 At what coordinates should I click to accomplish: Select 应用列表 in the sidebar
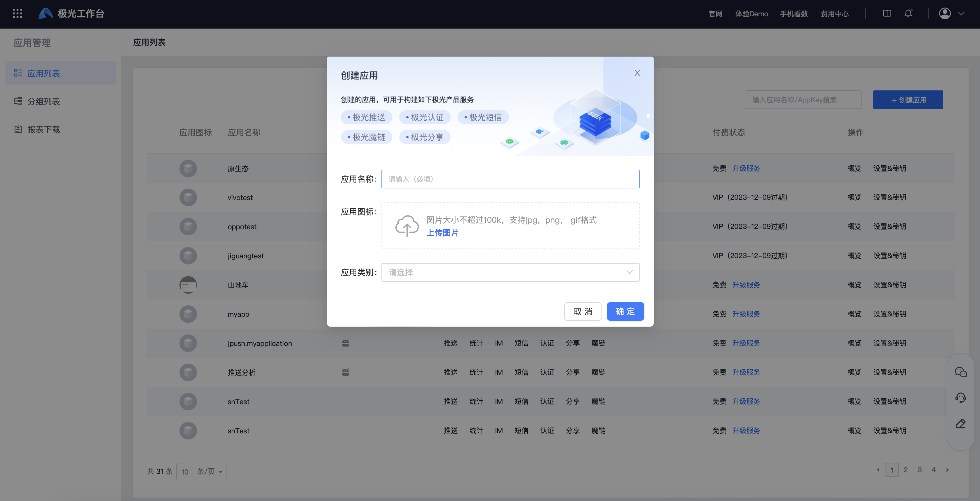(60, 73)
